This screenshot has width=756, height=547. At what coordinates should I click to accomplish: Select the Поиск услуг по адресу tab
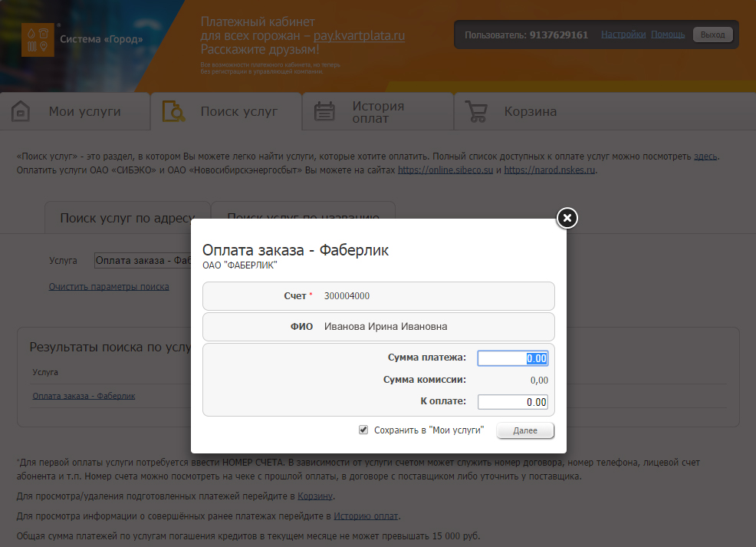[x=127, y=218]
